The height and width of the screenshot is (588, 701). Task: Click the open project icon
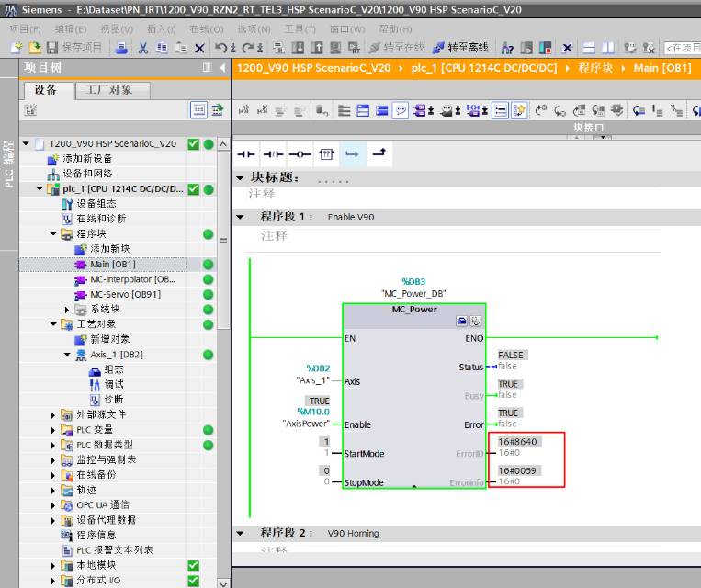35,48
